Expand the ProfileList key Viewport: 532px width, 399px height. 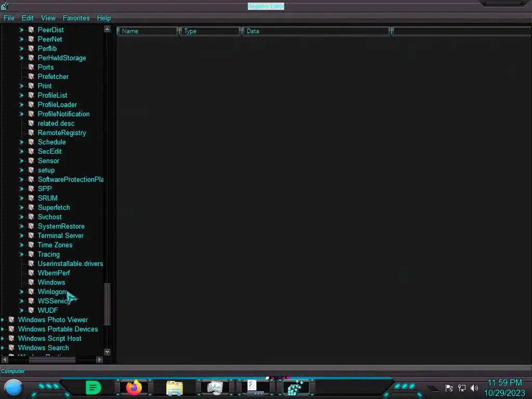point(21,96)
